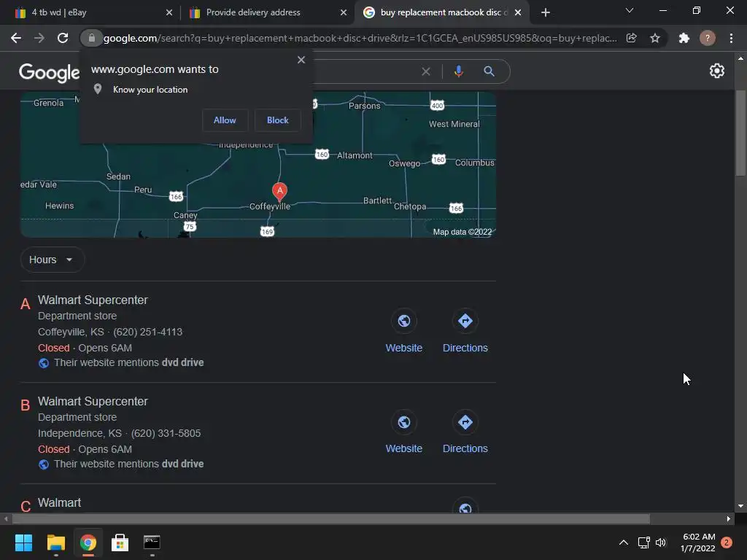Go back to the previous page
The image size is (747, 560).
tap(16, 38)
